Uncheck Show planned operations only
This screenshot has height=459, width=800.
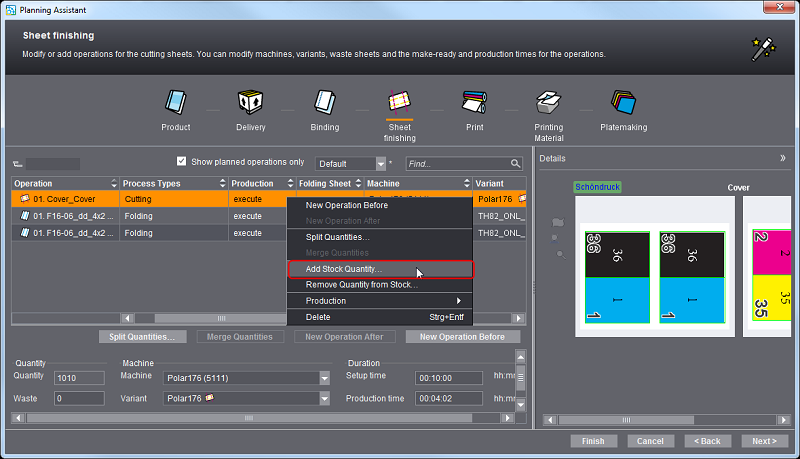181,162
